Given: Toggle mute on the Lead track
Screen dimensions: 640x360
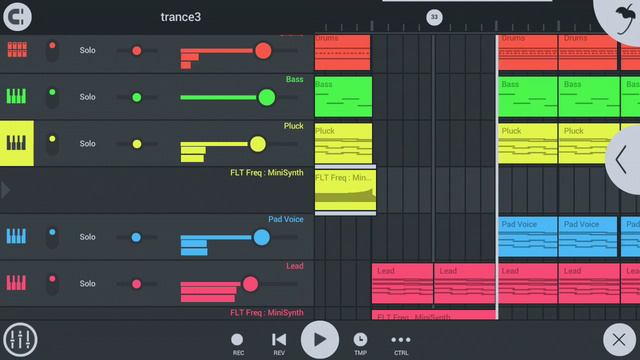Looking at the screenshot, I should [52, 284].
